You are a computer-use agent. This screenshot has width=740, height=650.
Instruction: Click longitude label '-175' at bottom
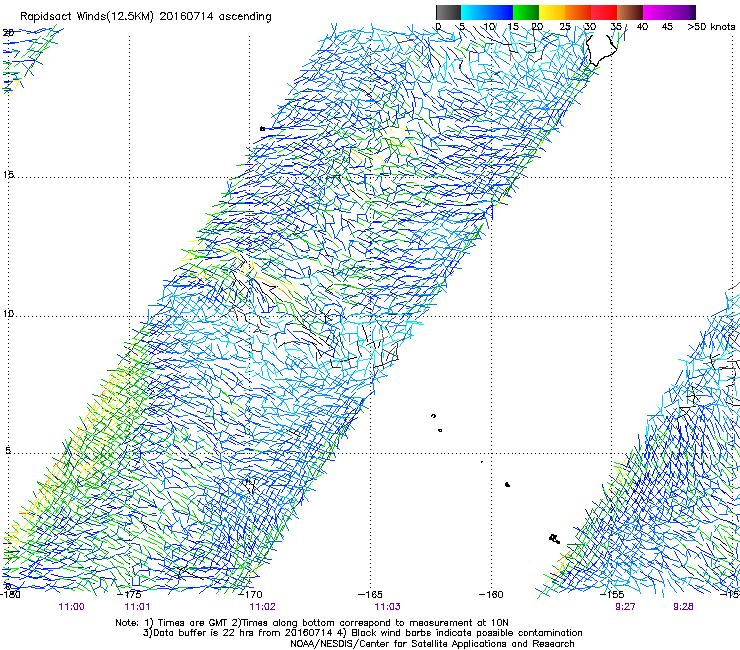(x=129, y=595)
